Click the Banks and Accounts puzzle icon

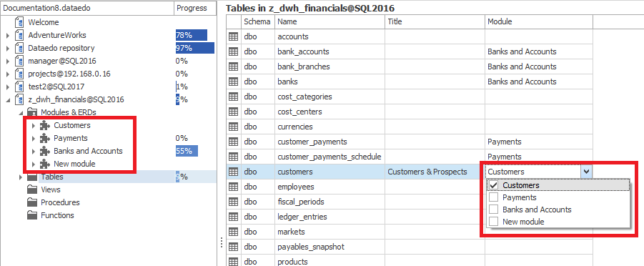point(45,151)
